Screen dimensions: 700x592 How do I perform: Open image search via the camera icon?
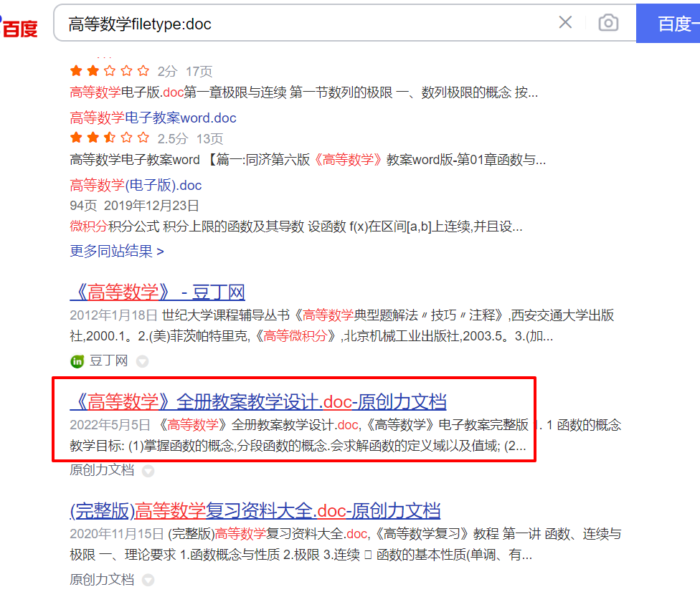(x=608, y=22)
